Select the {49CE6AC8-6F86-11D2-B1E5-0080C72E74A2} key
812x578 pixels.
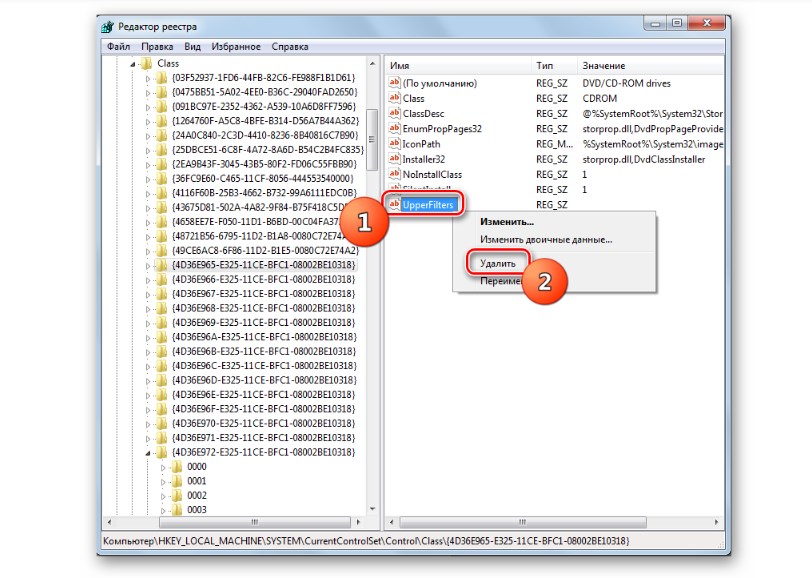265,250
